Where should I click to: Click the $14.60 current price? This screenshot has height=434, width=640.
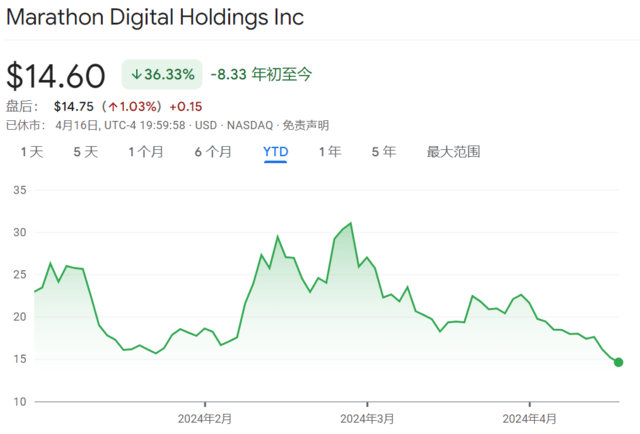pos(56,76)
